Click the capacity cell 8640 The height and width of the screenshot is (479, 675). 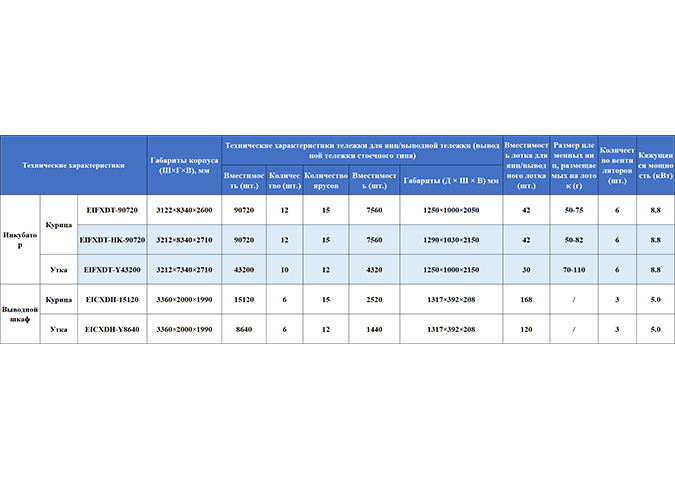click(x=244, y=329)
